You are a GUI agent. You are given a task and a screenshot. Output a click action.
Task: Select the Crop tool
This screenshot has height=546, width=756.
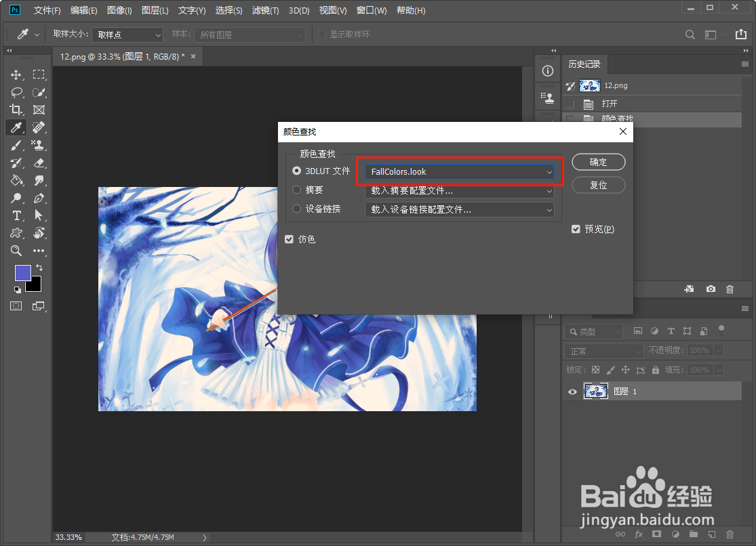[x=16, y=110]
